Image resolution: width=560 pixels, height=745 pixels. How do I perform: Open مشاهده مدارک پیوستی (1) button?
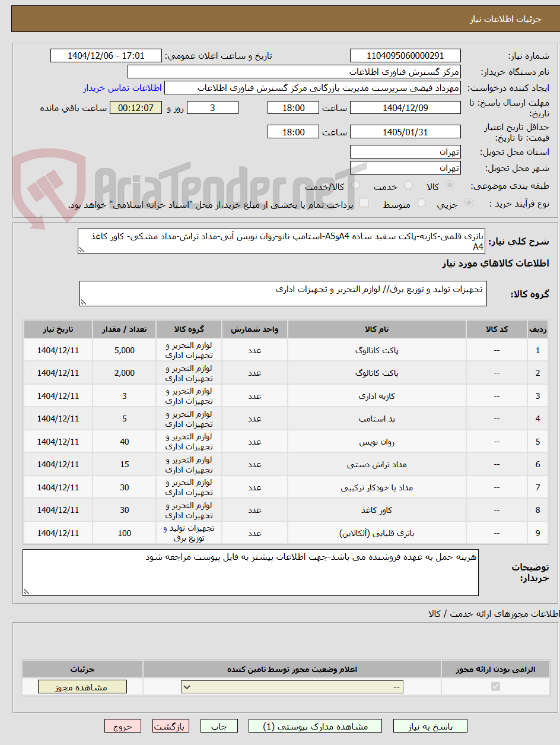315,726
